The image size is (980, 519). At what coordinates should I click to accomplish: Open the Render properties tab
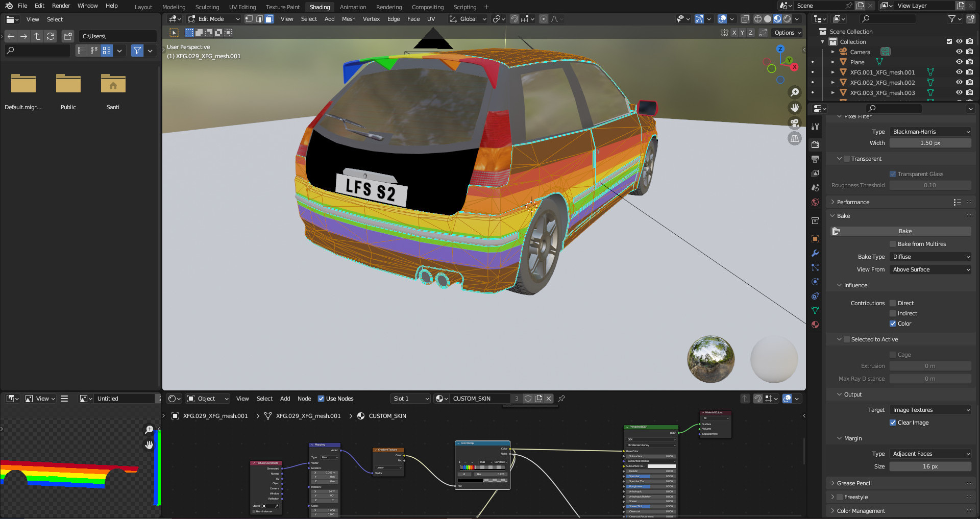click(x=815, y=145)
